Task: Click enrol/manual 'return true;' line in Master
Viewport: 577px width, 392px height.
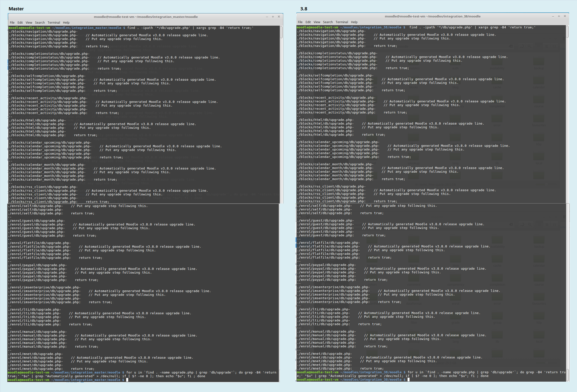Action: [53, 347]
